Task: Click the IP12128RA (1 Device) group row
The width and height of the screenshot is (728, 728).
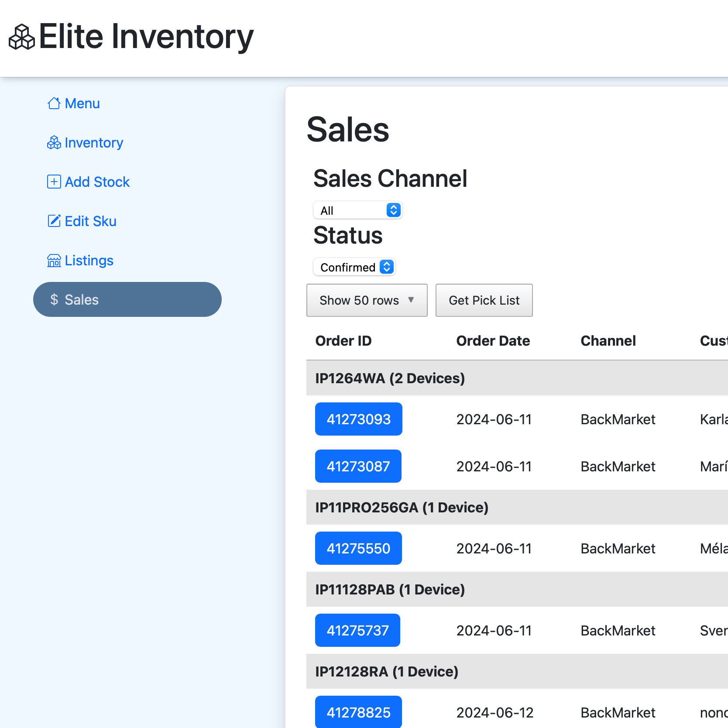Action: click(x=517, y=671)
